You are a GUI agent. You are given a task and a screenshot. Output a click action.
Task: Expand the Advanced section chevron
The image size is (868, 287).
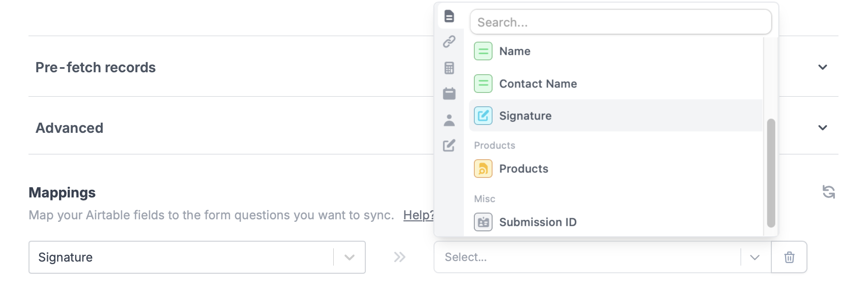pos(822,128)
